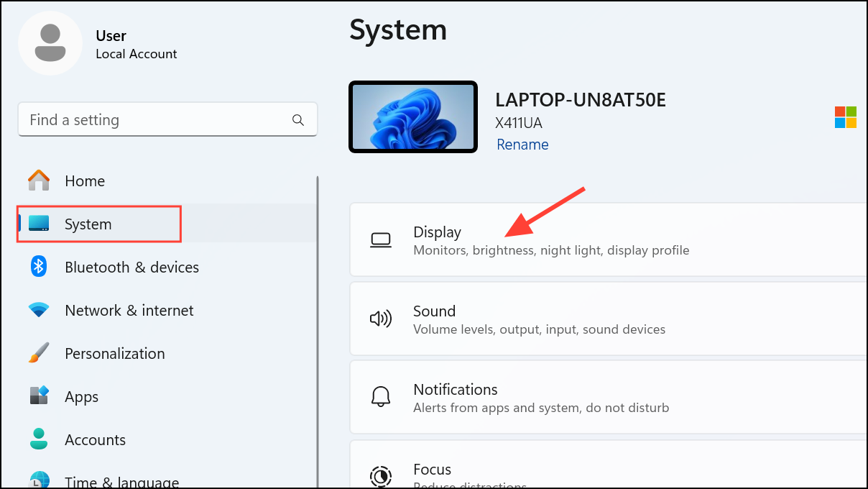868x489 pixels.
Task: Click the Network & internet Wi-Fi icon
Action: tap(37, 310)
